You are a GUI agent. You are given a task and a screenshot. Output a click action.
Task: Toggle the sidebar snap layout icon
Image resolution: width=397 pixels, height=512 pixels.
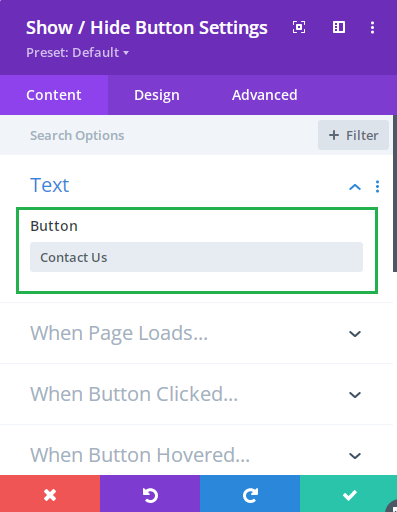[x=339, y=27]
